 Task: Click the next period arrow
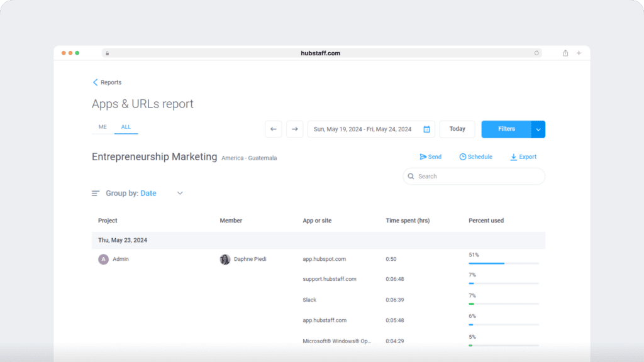[x=294, y=129]
